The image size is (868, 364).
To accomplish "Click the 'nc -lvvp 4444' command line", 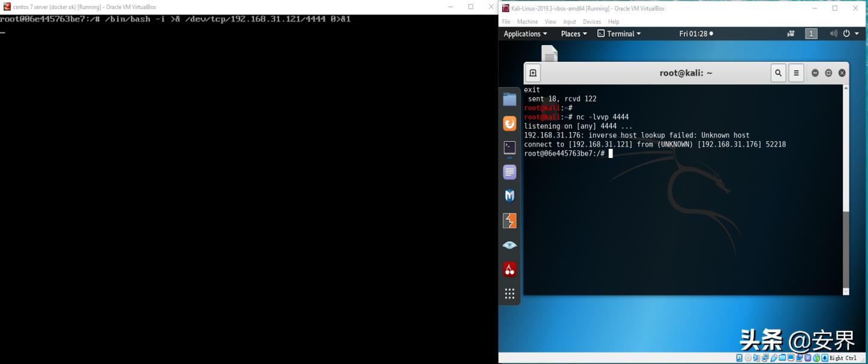I will click(602, 117).
